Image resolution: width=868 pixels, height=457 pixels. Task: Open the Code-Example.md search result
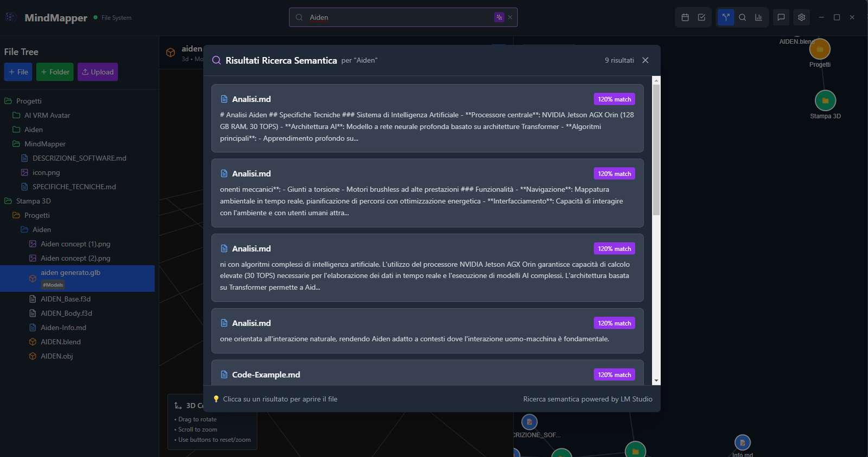(x=427, y=374)
